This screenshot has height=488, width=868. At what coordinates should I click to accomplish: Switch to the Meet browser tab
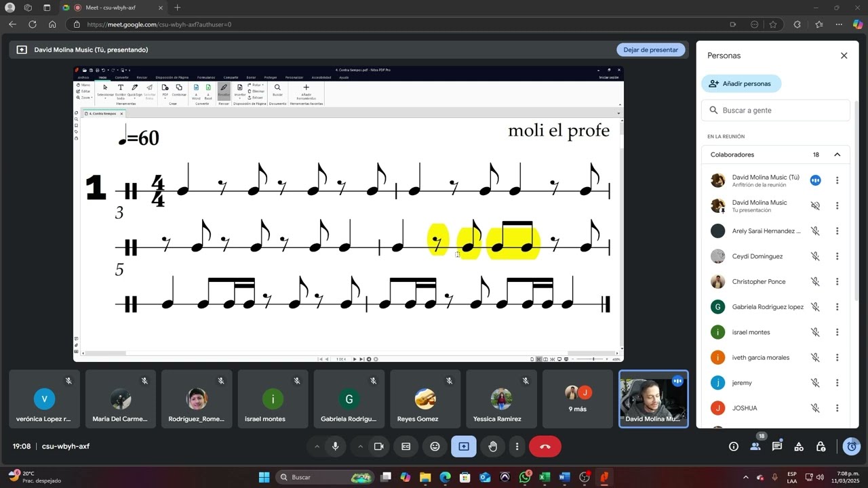click(115, 7)
